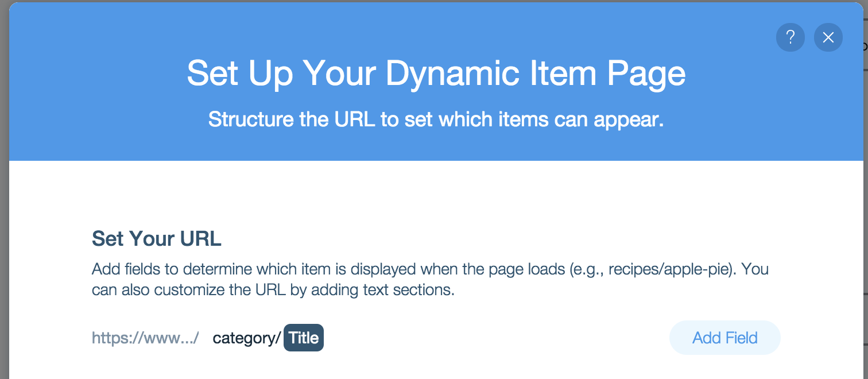Click empty URL area right of Title tag
This screenshot has height=379, width=868.
click(488, 338)
